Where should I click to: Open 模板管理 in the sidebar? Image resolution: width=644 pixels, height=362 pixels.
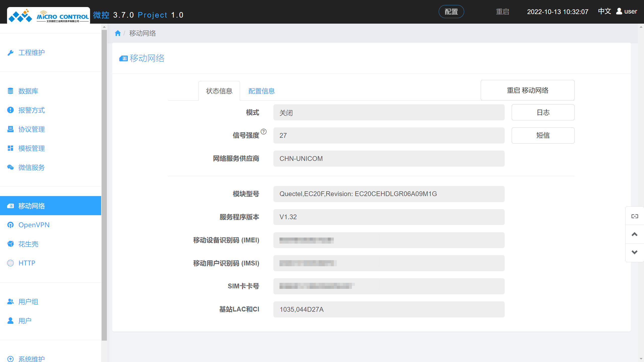coord(31,148)
